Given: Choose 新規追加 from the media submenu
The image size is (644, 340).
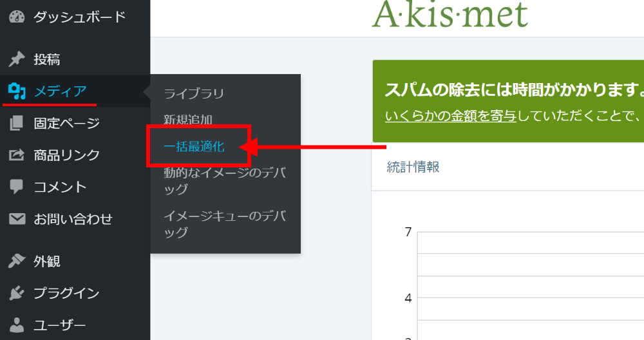Looking at the screenshot, I should tap(188, 120).
